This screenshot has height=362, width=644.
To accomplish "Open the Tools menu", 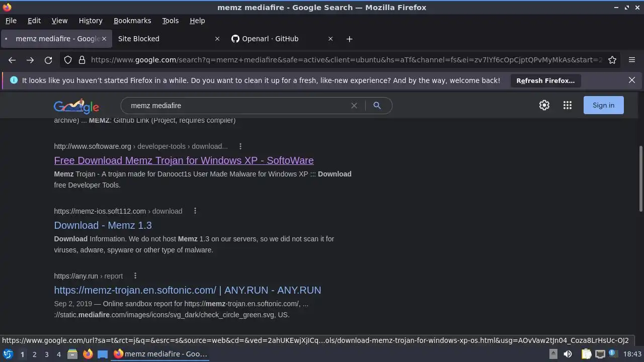I will tap(171, 21).
